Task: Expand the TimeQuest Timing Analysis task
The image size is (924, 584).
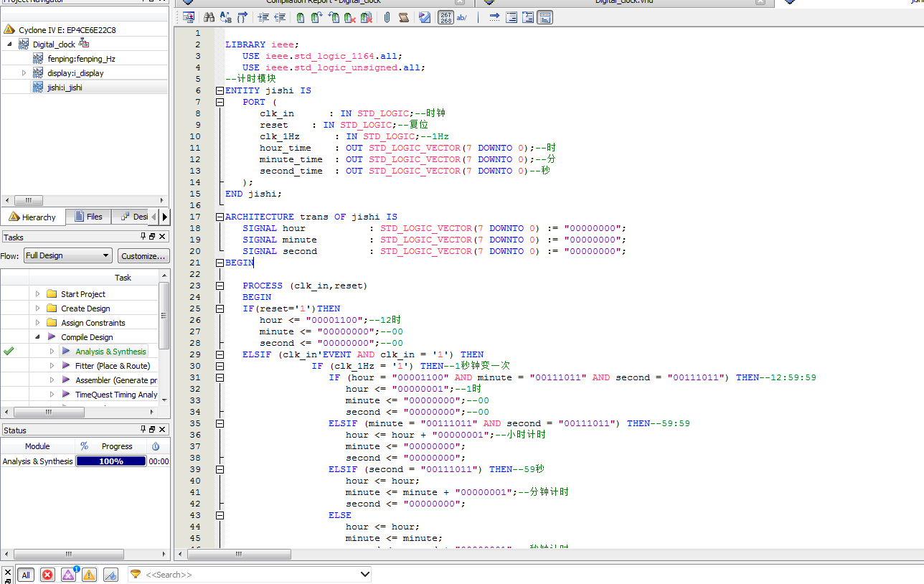Action: tap(52, 395)
